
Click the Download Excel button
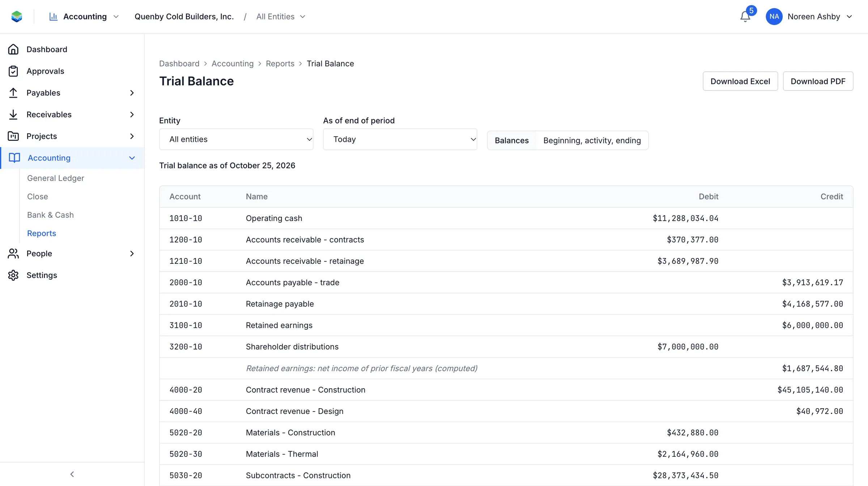click(740, 81)
